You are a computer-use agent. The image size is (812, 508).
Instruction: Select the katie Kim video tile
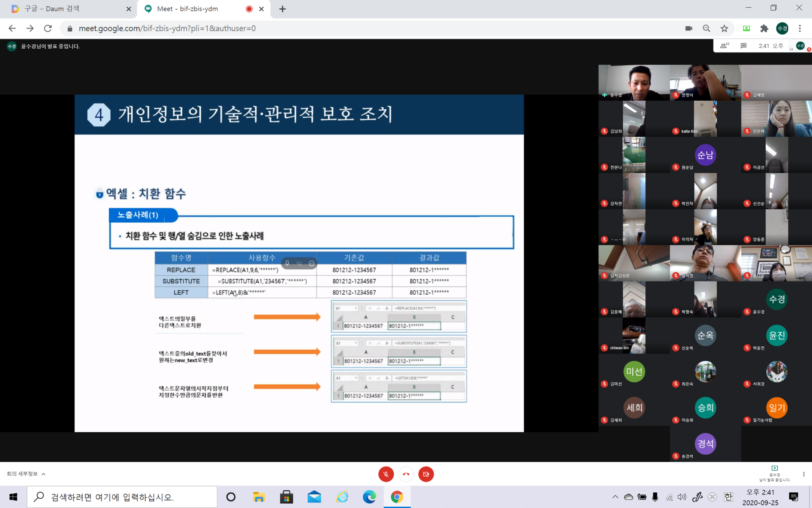(x=705, y=119)
